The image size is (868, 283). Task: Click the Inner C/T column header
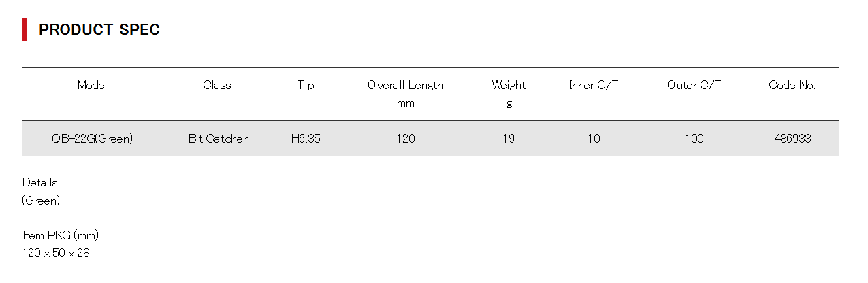594,86
